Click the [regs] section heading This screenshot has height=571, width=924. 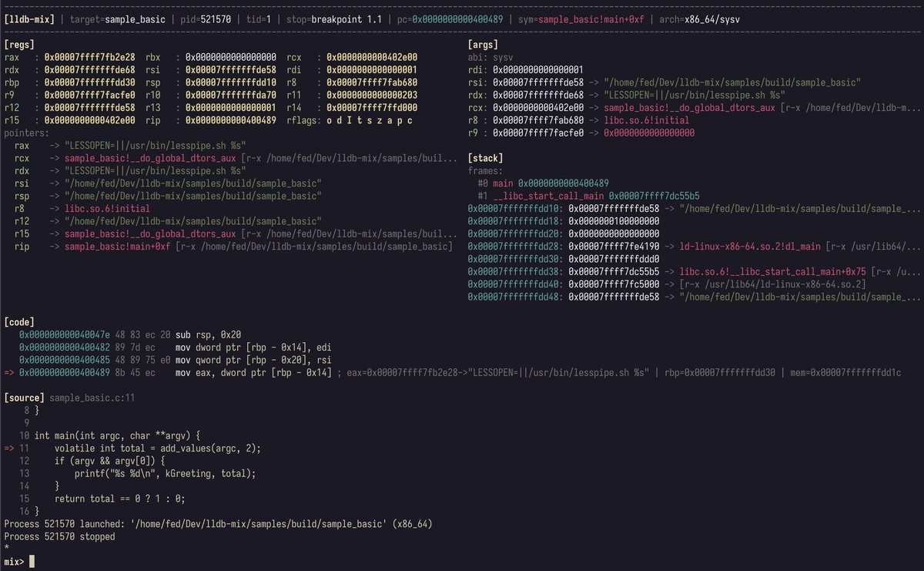19,45
